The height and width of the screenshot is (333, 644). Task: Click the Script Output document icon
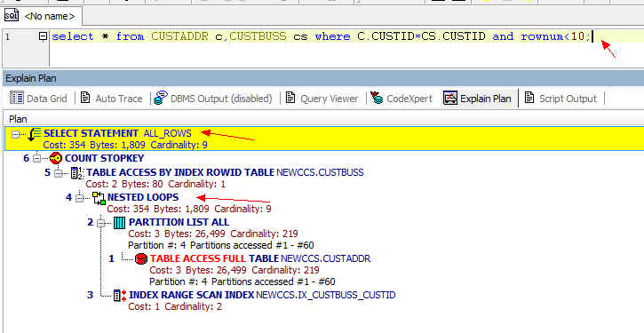(x=529, y=98)
